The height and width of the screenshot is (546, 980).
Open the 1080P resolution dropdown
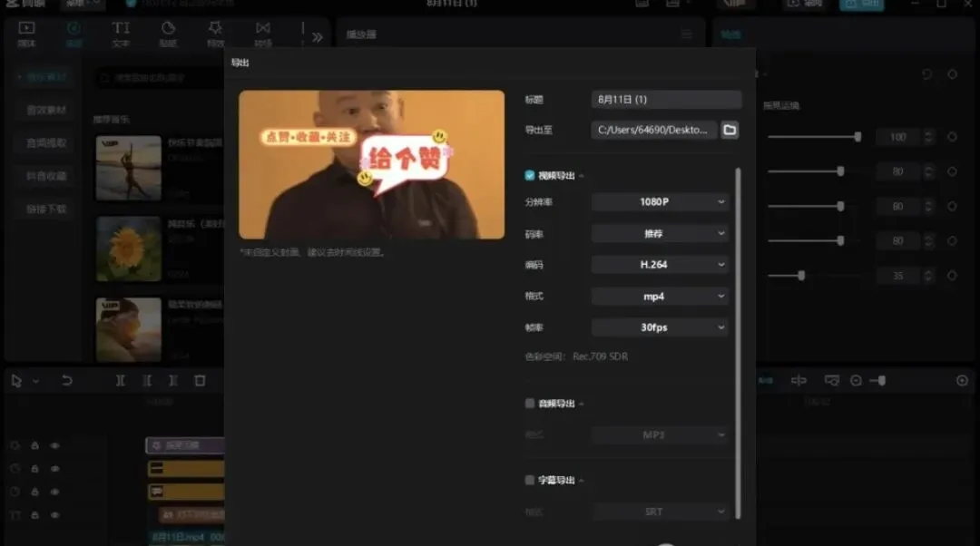[x=660, y=201]
